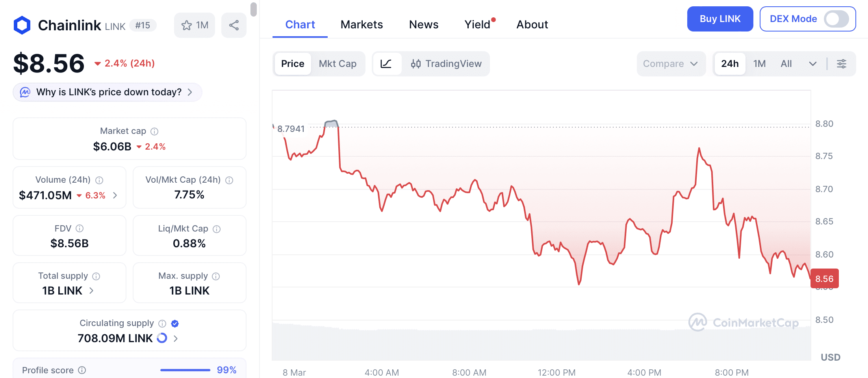
Task: Click the Market cap info icon
Action: [x=154, y=132]
